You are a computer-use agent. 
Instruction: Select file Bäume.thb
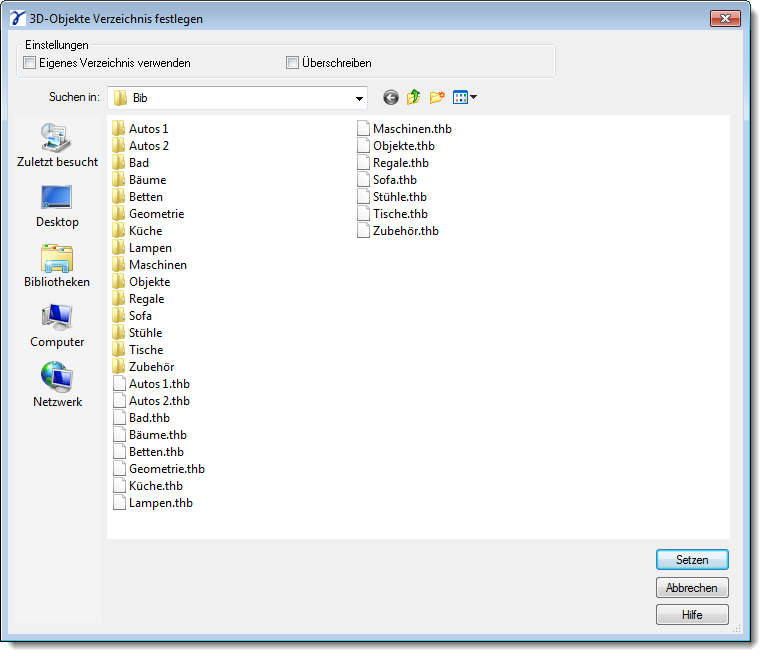click(150, 435)
